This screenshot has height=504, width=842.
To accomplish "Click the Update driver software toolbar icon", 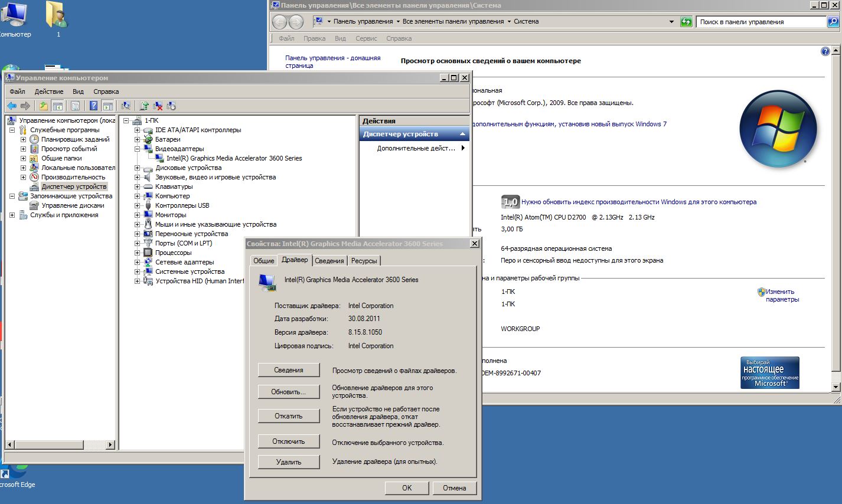I will 144,106.
